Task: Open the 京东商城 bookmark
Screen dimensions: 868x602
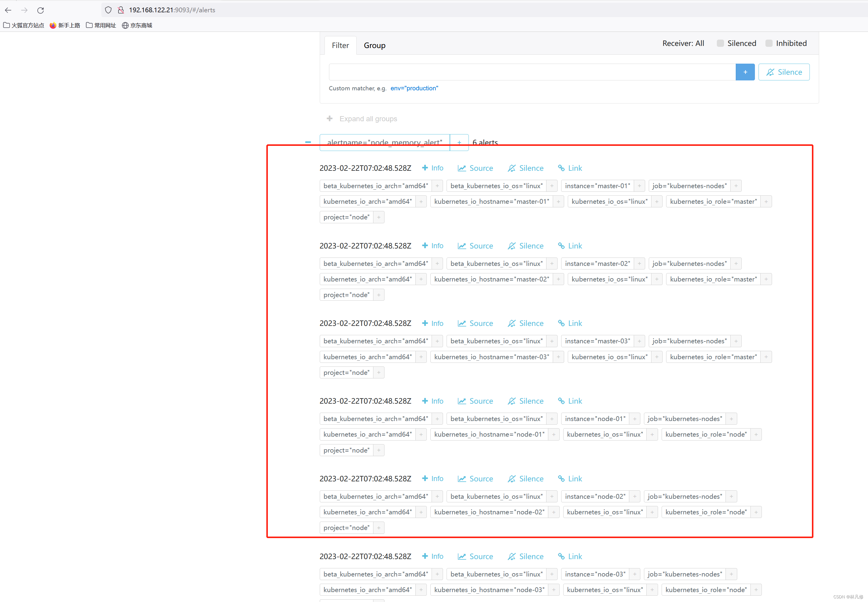Action: pos(137,25)
